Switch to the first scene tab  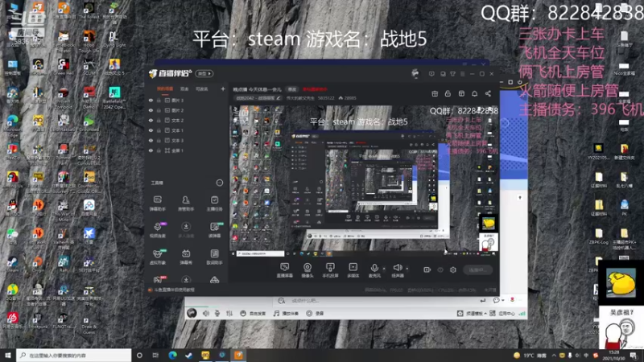[165, 88]
